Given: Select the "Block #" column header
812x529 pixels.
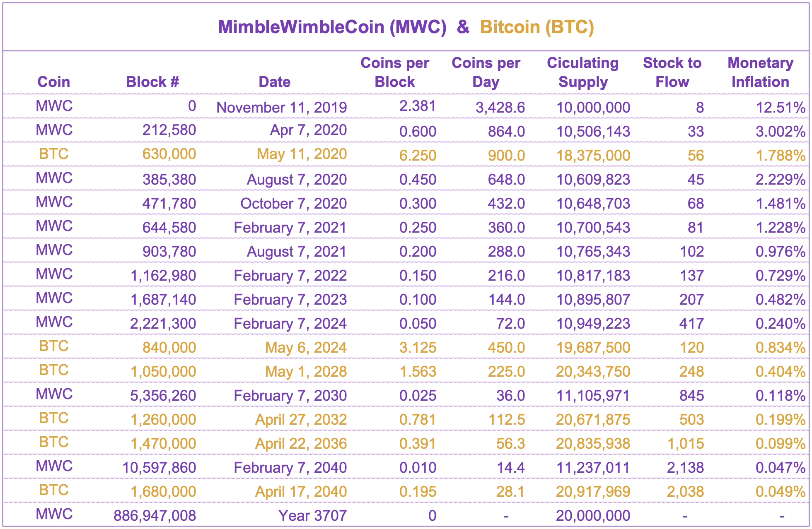Looking at the screenshot, I should 152,82.
